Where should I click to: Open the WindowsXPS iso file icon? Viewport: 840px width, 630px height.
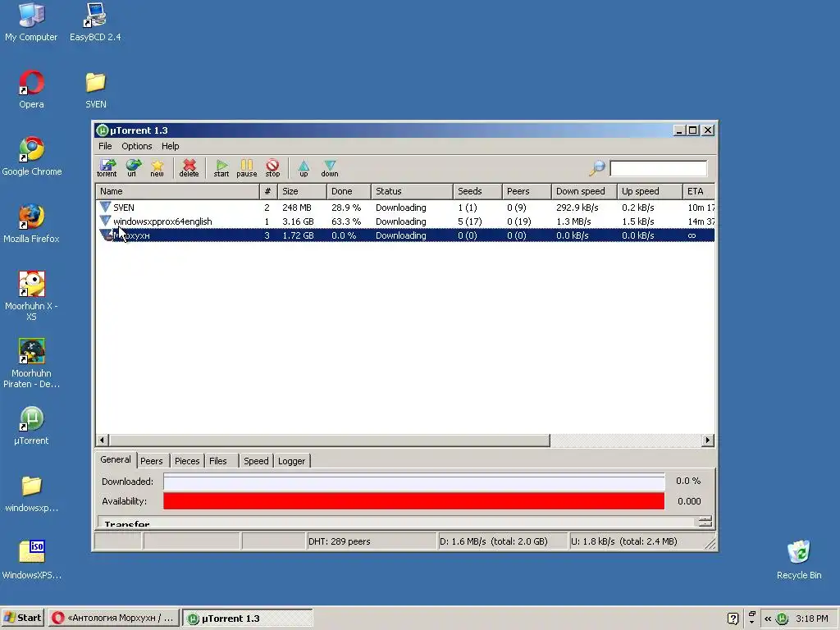[x=32, y=559]
